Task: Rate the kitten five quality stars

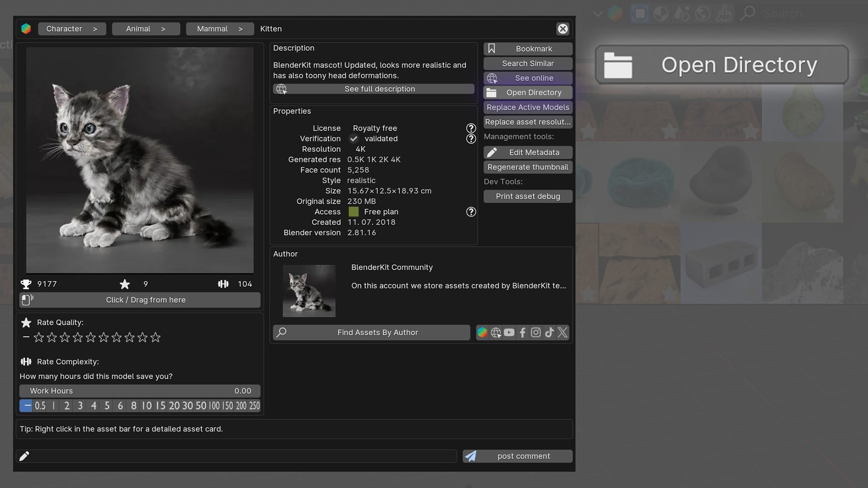Action: [x=90, y=337]
